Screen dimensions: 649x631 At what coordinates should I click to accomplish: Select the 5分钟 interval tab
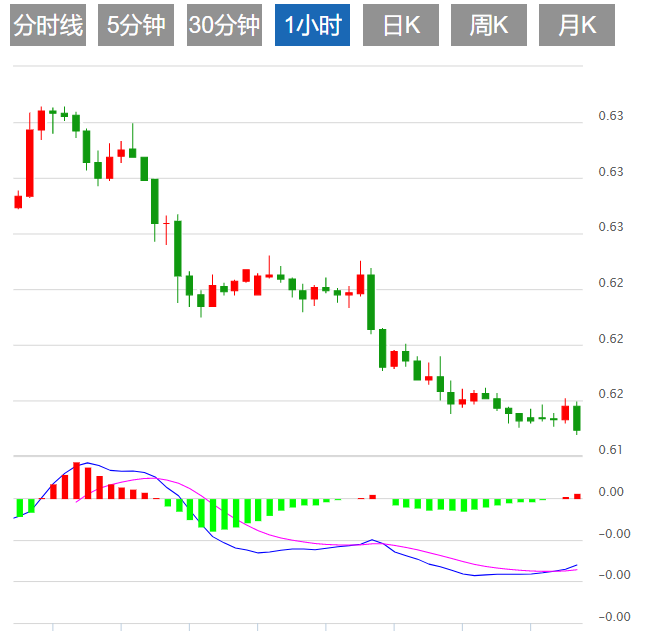[x=136, y=25]
